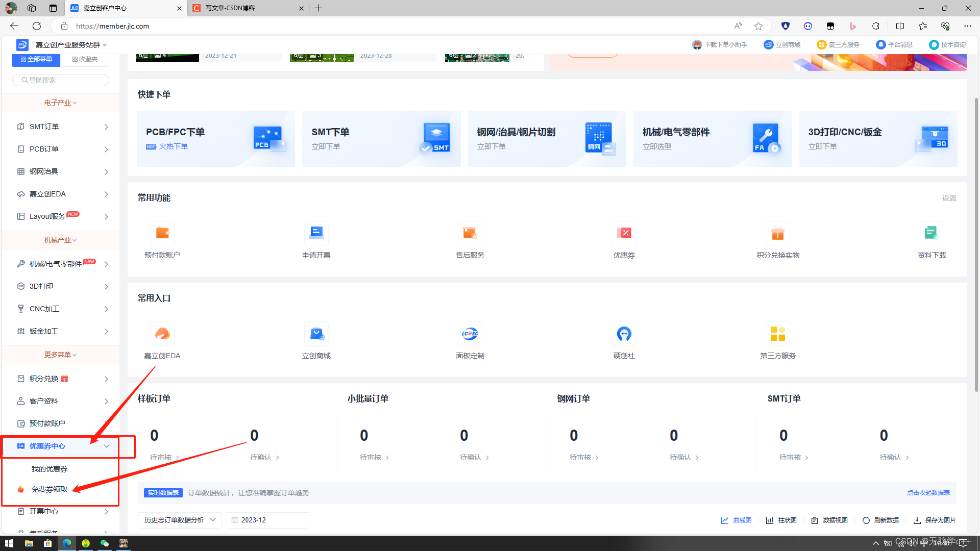Click the 点击收起数据表 link

928,492
